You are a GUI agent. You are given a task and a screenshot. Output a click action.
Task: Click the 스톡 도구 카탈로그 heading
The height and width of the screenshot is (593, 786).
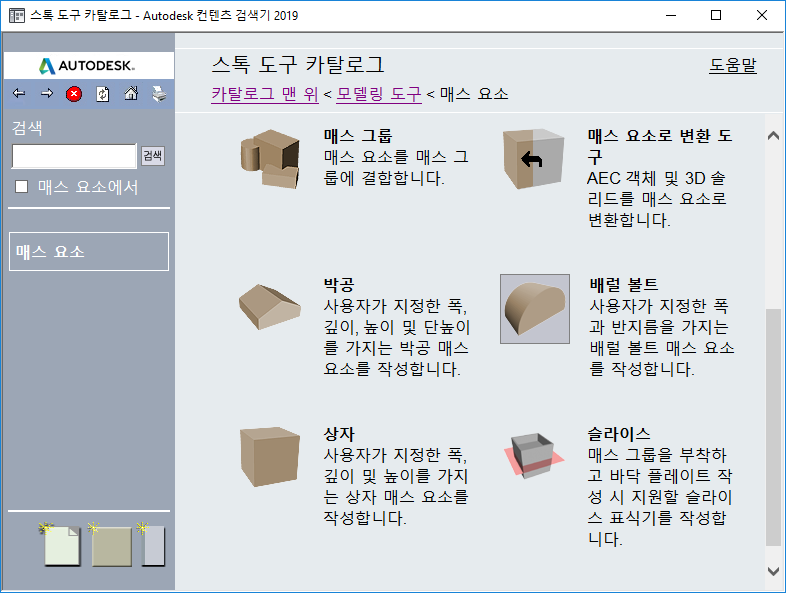tap(298, 65)
